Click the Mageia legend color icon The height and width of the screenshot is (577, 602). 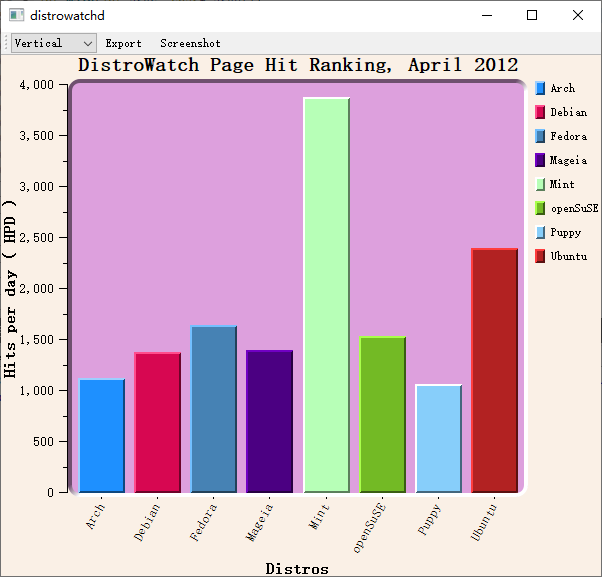point(540,161)
